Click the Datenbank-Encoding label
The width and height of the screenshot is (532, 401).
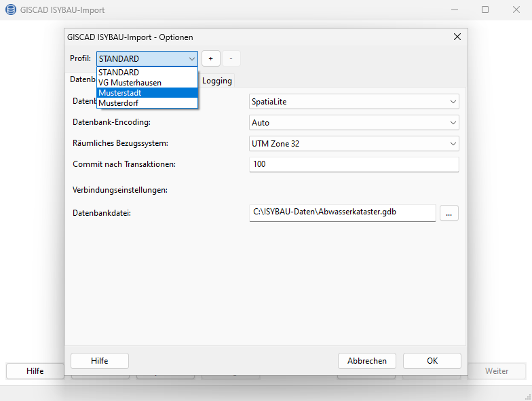click(111, 122)
